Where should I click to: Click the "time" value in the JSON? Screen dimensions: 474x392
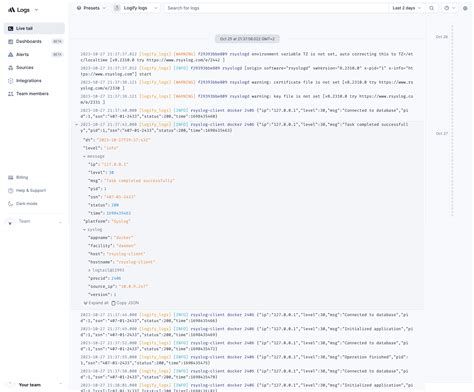[x=119, y=213]
